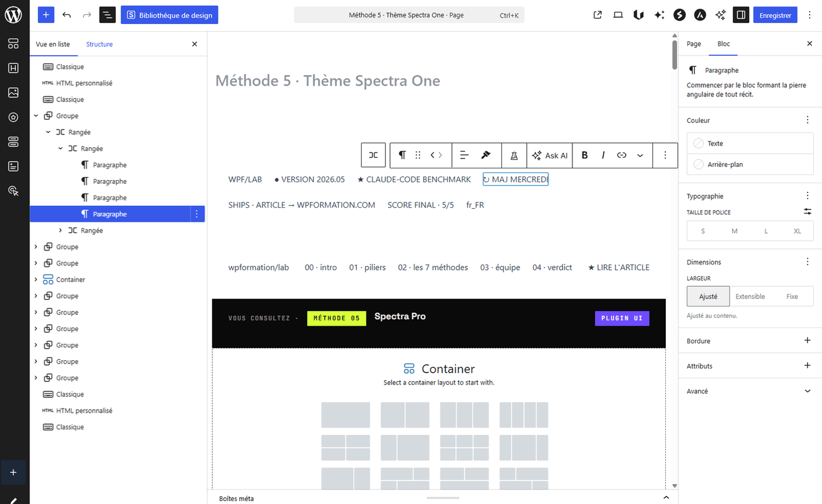The height and width of the screenshot is (504, 822).
Task: Open more formatting options dropdown
Action: (640, 155)
